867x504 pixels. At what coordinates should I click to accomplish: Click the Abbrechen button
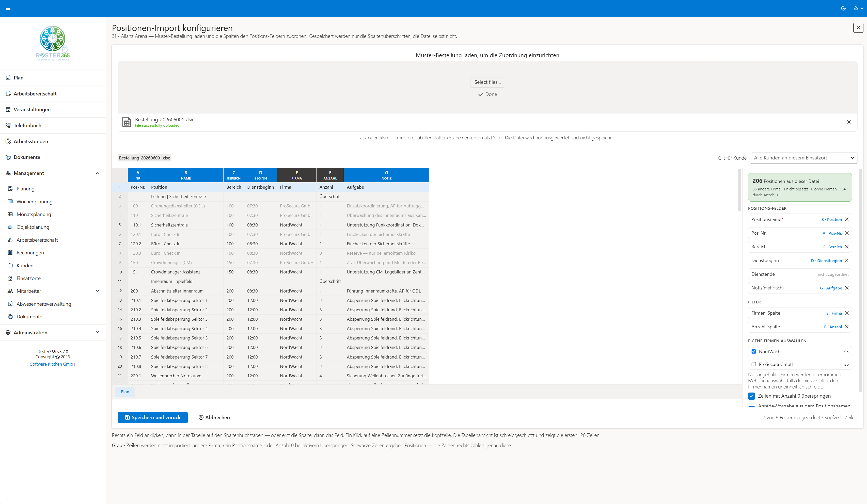(x=214, y=417)
